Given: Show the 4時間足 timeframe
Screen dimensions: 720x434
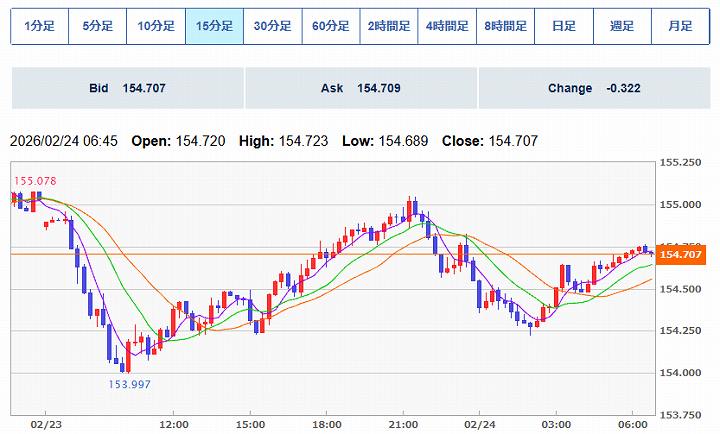Looking at the screenshot, I should click(447, 27).
